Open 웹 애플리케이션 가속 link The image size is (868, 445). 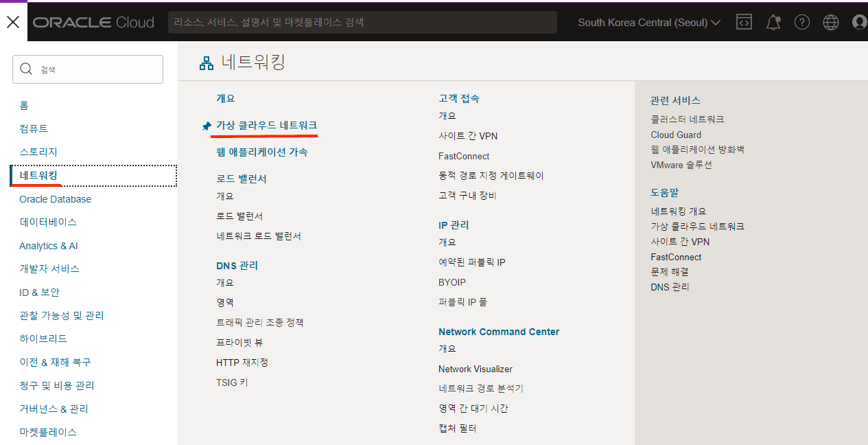[x=261, y=152]
